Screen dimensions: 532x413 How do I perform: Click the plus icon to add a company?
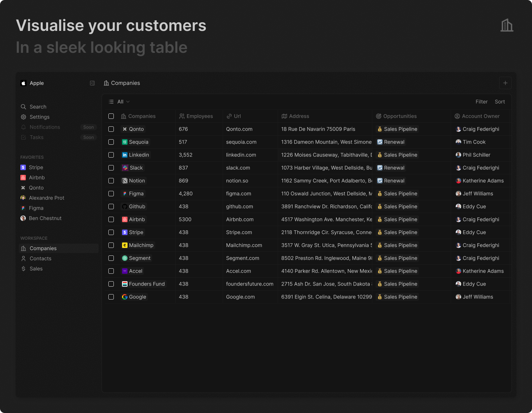[x=505, y=83]
